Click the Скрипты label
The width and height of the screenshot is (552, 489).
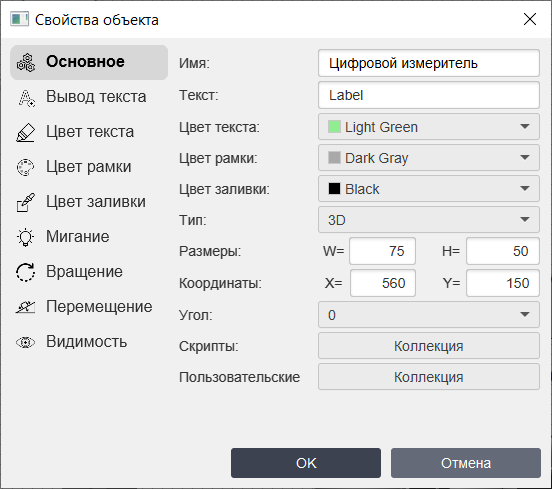pyautogui.click(x=208, y=346)
